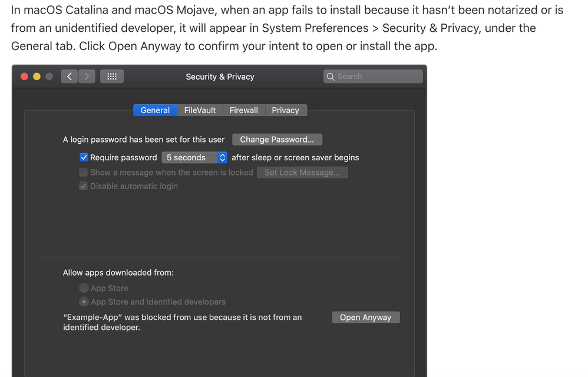Toggle Disable automatic login checkbox

(84, 186)
